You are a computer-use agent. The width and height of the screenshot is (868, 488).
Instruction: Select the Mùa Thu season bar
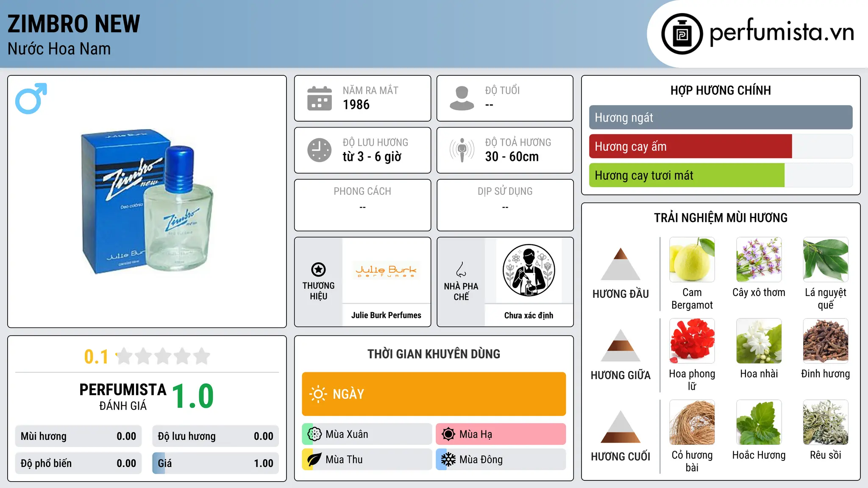point(367,460)
